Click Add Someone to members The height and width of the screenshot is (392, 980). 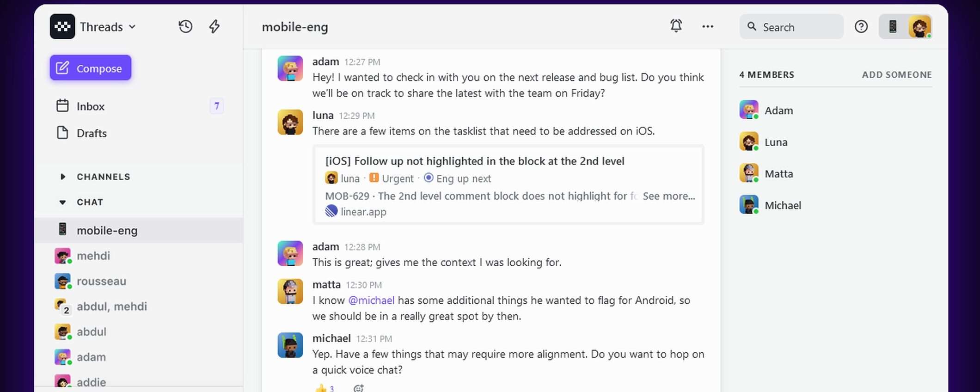point(896,75)
